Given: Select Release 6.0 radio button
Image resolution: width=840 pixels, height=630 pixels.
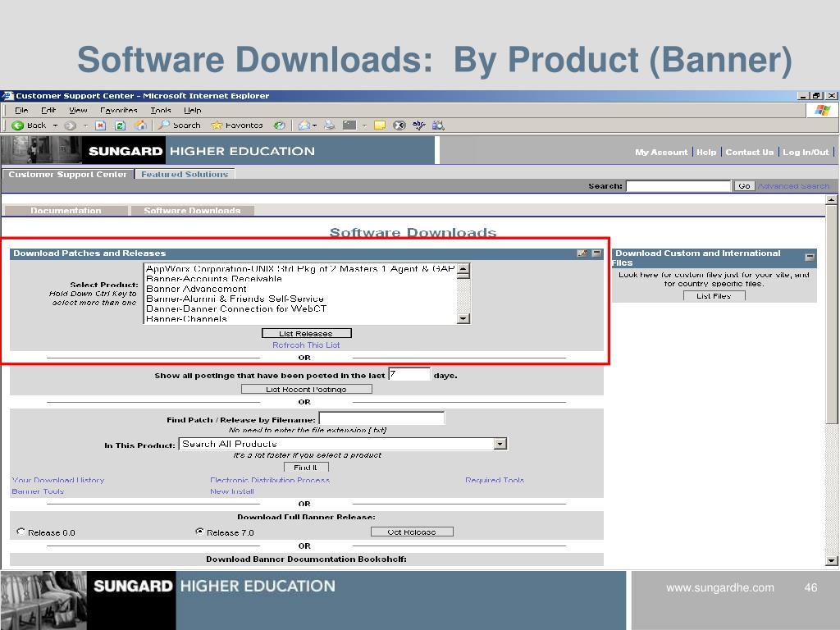Looking at the screenshot, I should coord(21,532).
